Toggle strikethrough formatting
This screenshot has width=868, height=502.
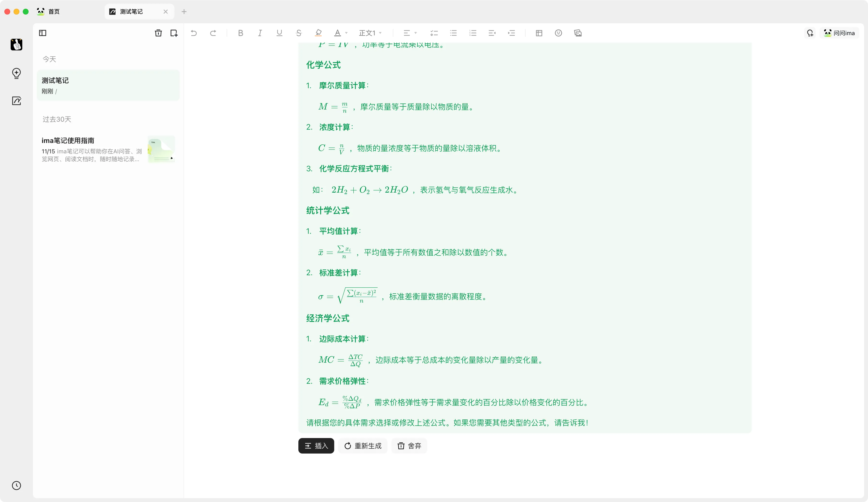coord(298,33)
